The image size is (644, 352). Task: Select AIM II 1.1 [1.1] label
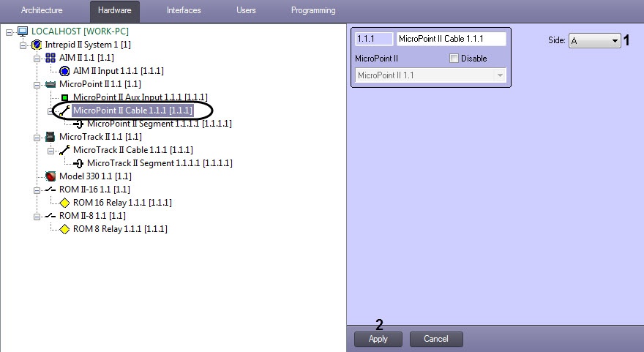[x=86, y=58]
